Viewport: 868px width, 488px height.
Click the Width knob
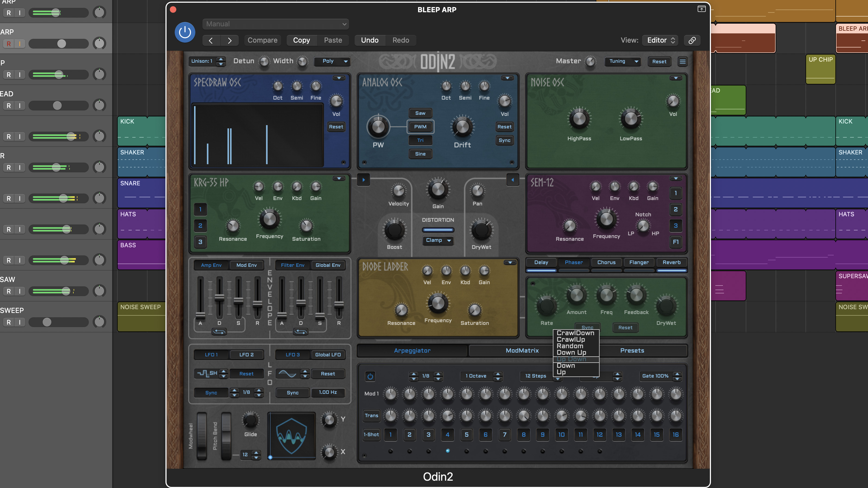coord(302,62)
